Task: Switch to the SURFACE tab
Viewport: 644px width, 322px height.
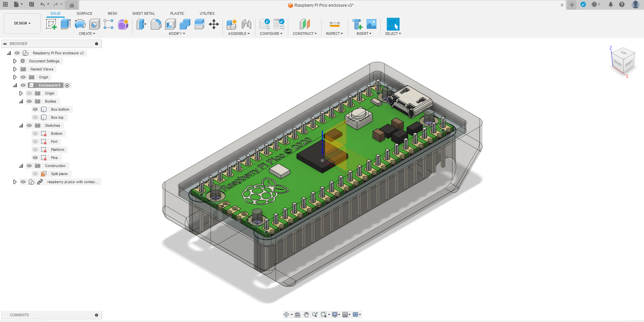Action: coord(84,13)
